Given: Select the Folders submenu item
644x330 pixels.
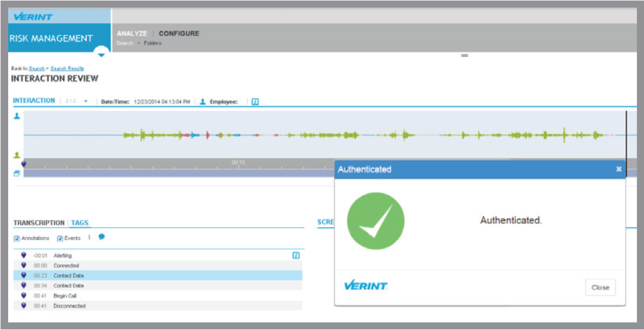Looking at the screenshot, I should tap(152, 43).
